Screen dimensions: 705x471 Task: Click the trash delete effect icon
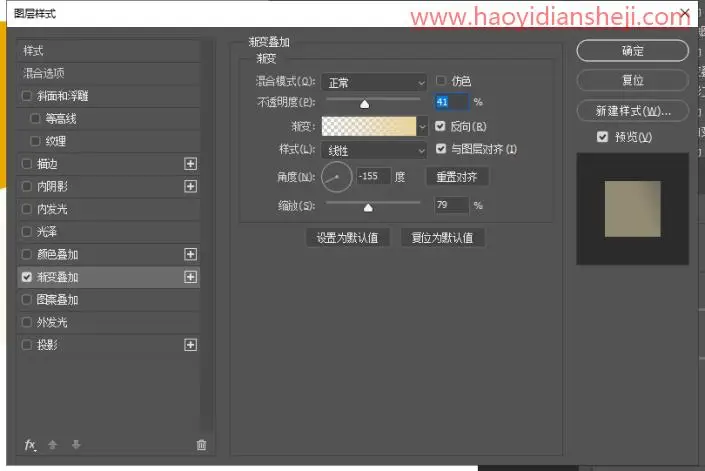point(201,445)
